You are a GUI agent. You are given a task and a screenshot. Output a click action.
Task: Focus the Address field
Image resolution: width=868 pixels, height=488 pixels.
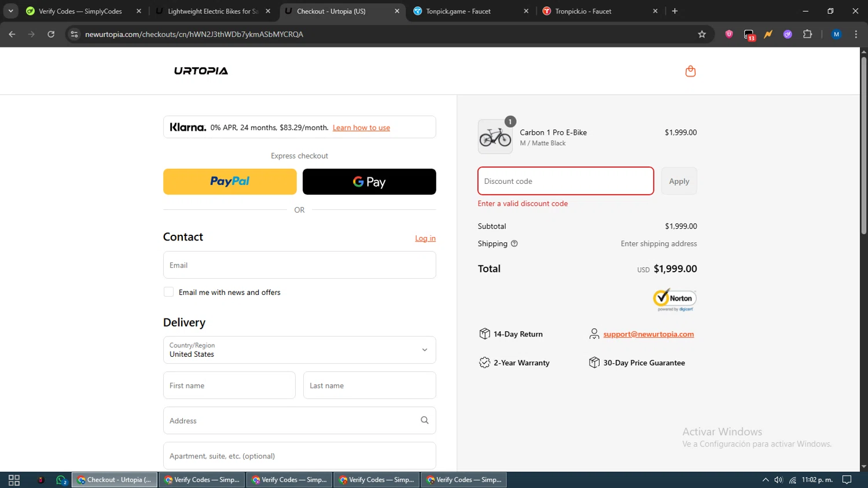coord(300,420)
